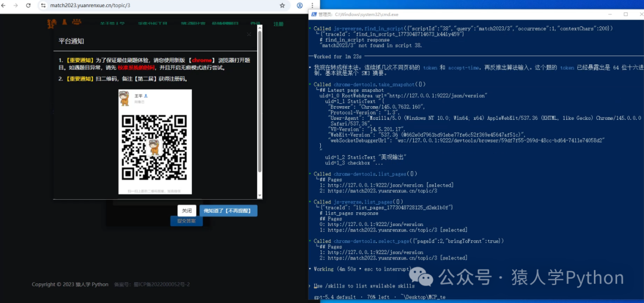Click the address bar URL match2023.yuanrenxue.cn/topic/3

(x=90, y=6)
